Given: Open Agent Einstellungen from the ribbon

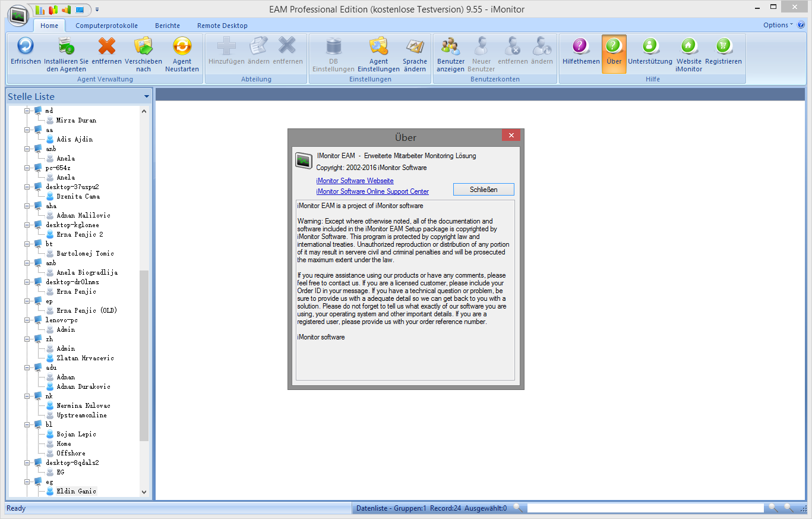Looking at the screenshot, I should click(378, 46).
